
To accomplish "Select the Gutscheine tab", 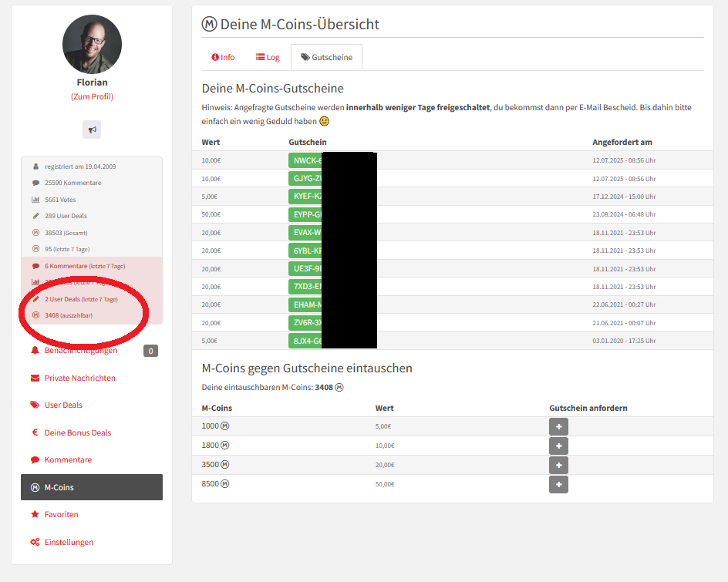I will 326,58.
